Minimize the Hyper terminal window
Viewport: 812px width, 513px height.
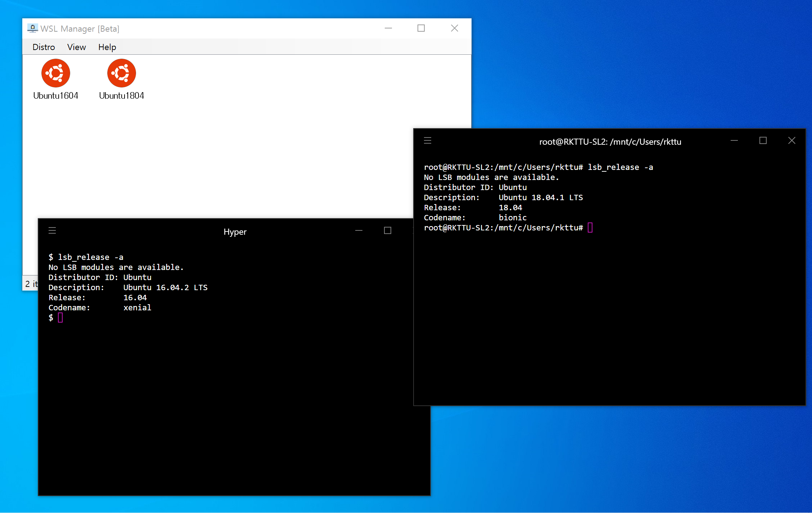[x=359, y=230]
